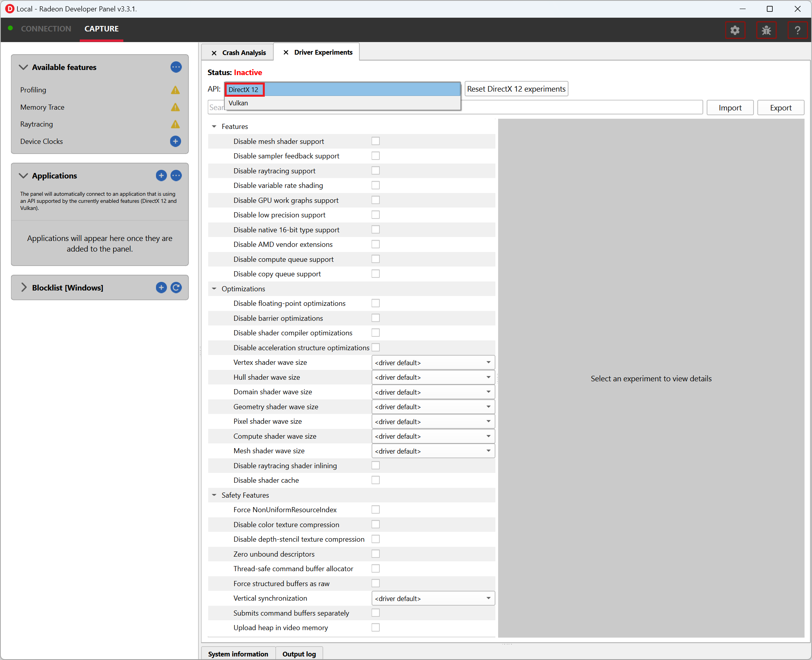Expand the Blocklist [Windows] section

tap(24, 288)
